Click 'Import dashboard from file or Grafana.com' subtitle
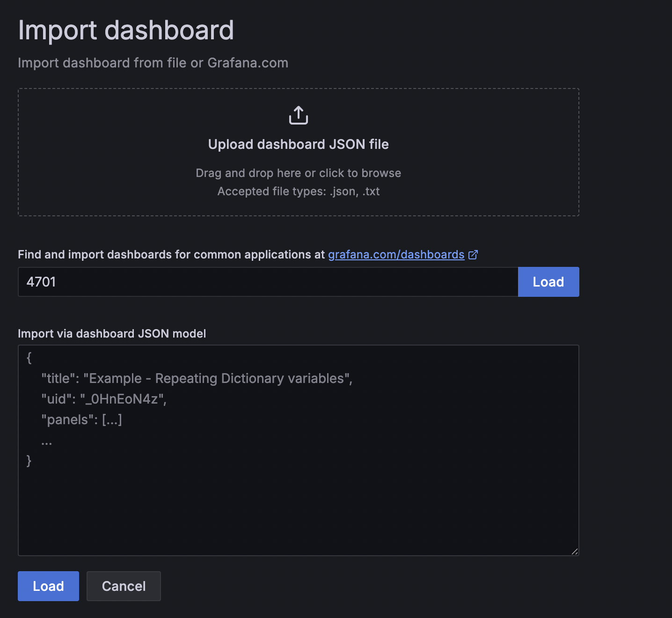This screenshot has width=672, height=618. tap(153, 63)
